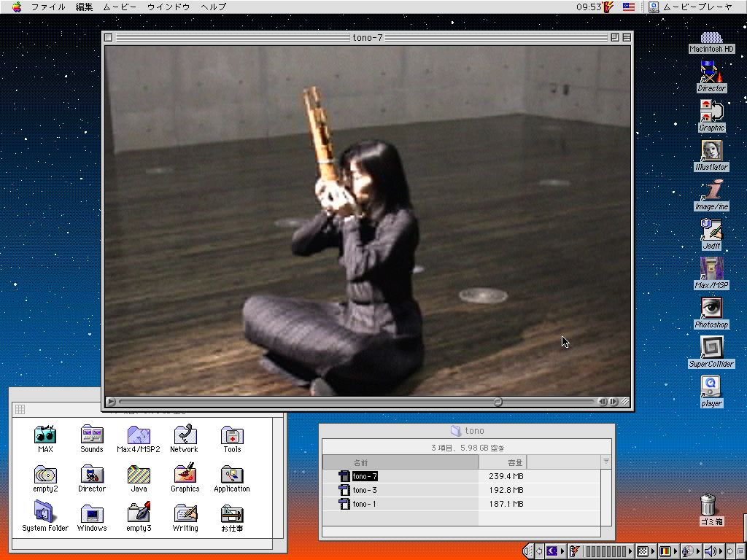Select the SuperCollider desktop icon
The height and width of the screenshot is (560, 747).
(x=711, y=347)
